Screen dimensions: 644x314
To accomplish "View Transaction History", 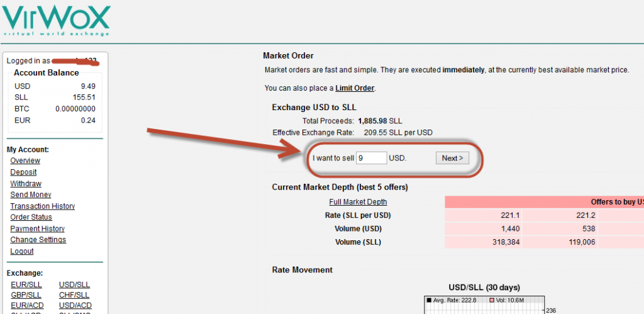I will coord(43,206).
